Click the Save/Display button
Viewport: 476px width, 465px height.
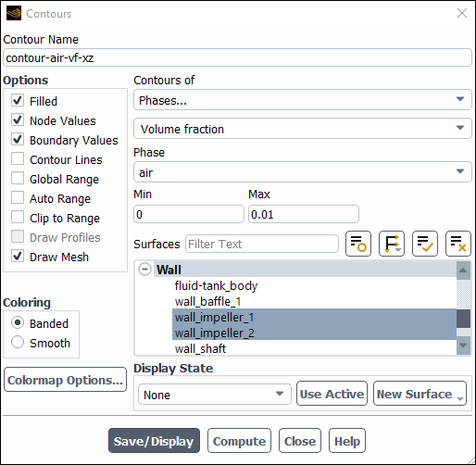click(x=154, y=441)
